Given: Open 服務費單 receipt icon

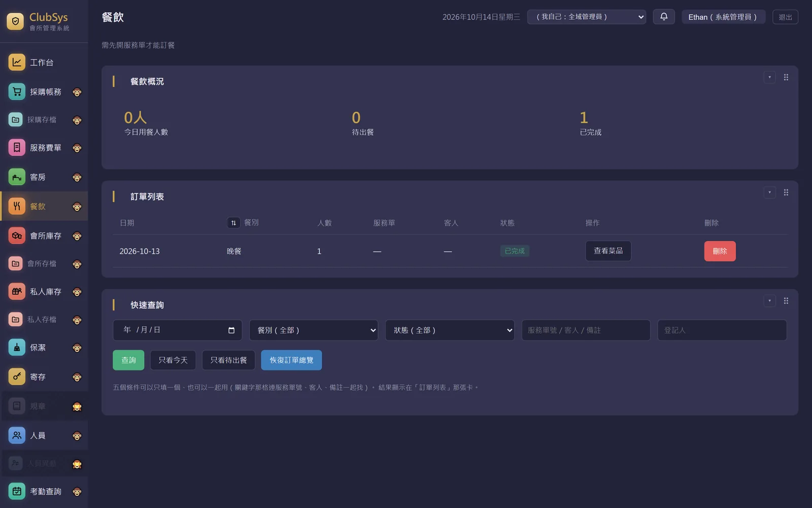Looking at the screenshot, I should pyautogui.click(x=17, y=147).
